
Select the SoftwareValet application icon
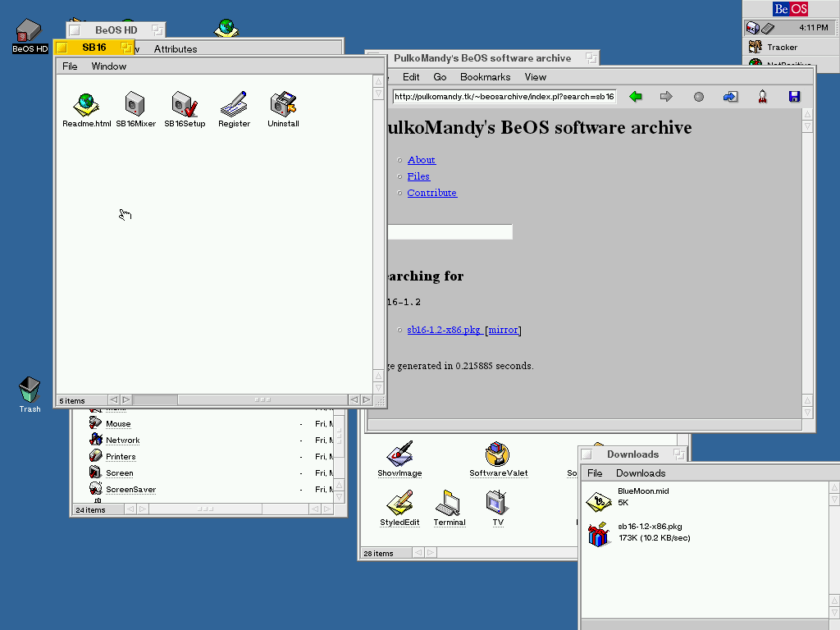[498, 454]
